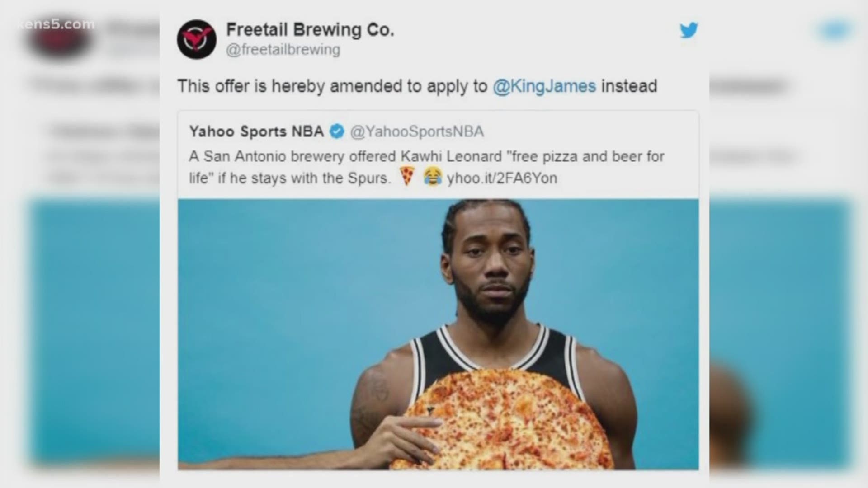Open the Freetail Brewing profile avatar
The height and width of the screenshot is (488, 868).
click(x=197, y=39)
